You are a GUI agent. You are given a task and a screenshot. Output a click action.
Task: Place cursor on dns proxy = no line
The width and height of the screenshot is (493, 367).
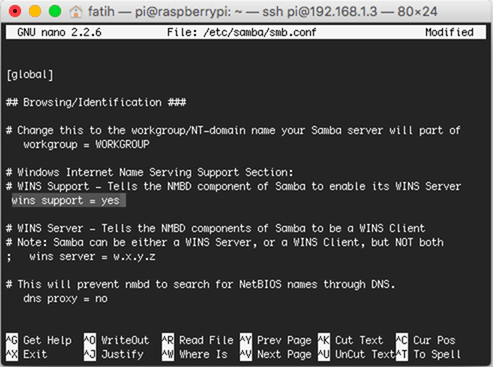pyautogui.click(x=65, y=299)
